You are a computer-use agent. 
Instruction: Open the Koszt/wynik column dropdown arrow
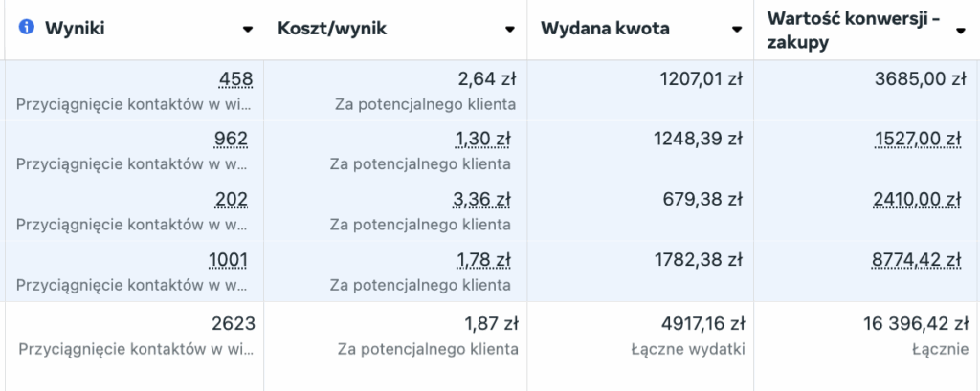click(510, 29)
